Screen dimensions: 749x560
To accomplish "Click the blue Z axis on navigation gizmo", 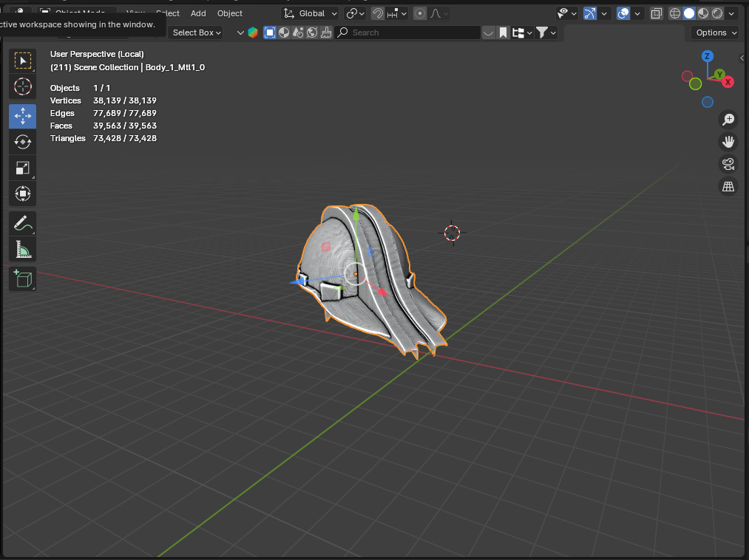I will (x=708, y=56).
